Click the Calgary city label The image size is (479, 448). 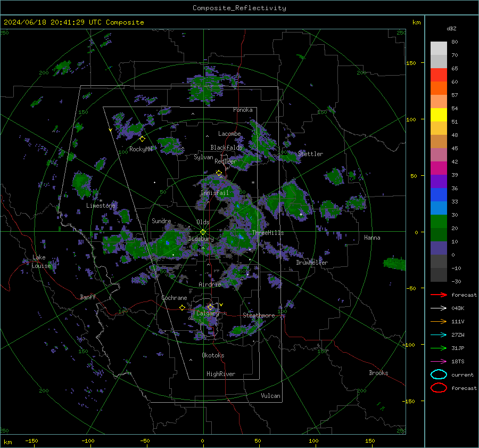[x=208, y=313]
